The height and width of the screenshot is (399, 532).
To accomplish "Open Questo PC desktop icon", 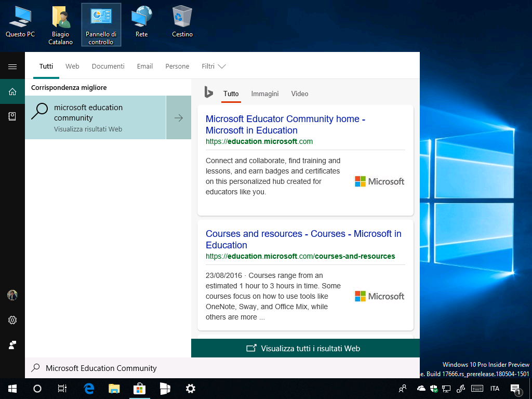I will click(20, 21).
